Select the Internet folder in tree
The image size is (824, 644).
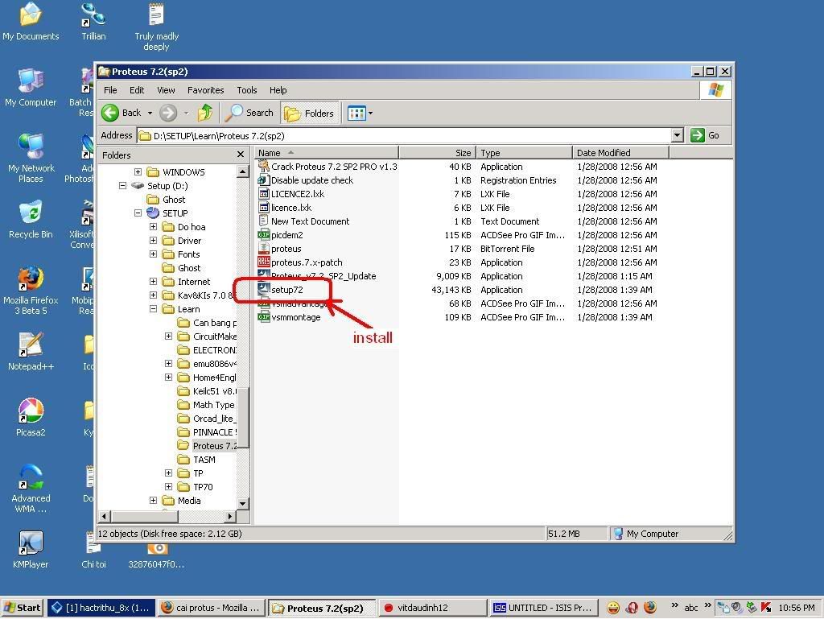coord(193,282)
